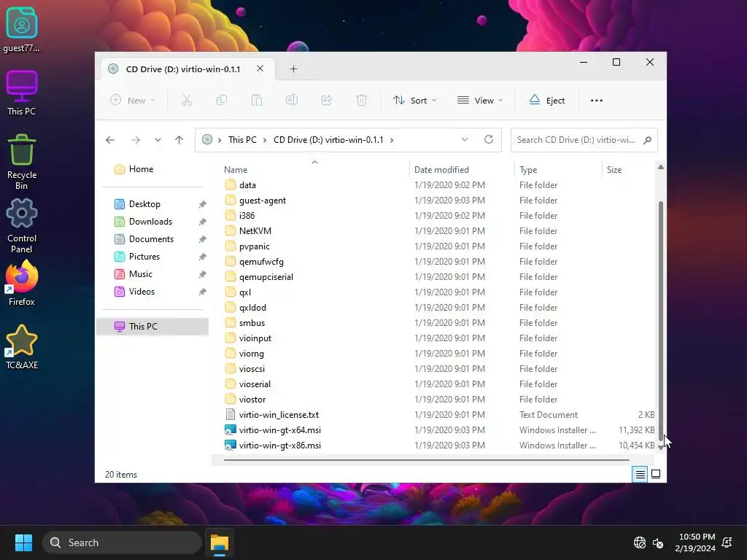This screenshot has width=747, height=560.
Task: Open Desktop in navigation pane
Action: pos(144,204)
